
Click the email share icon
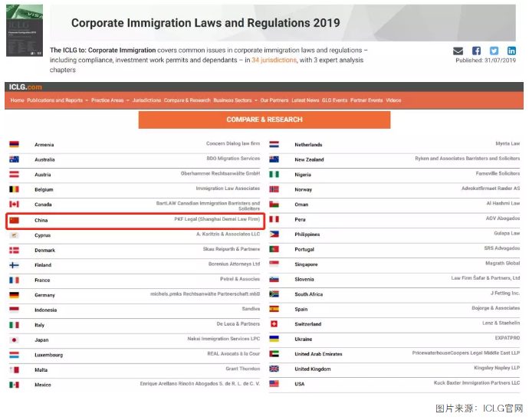[x=458, y=51]
